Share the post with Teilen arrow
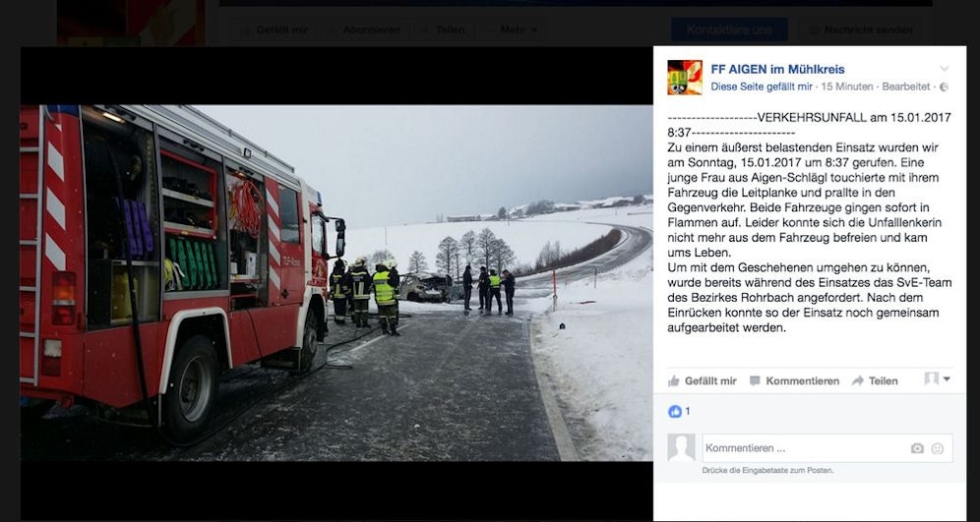The image size is (980, 522). [875, 380]
